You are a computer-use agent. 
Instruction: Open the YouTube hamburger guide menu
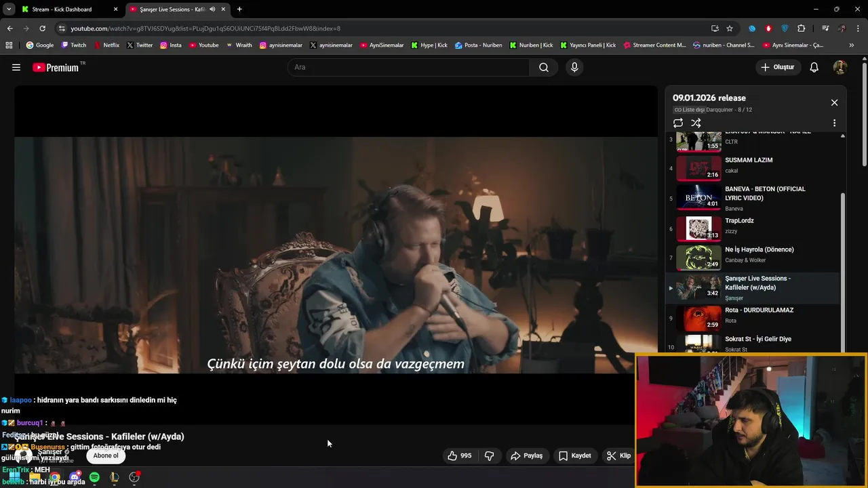[x=16, y=67]
